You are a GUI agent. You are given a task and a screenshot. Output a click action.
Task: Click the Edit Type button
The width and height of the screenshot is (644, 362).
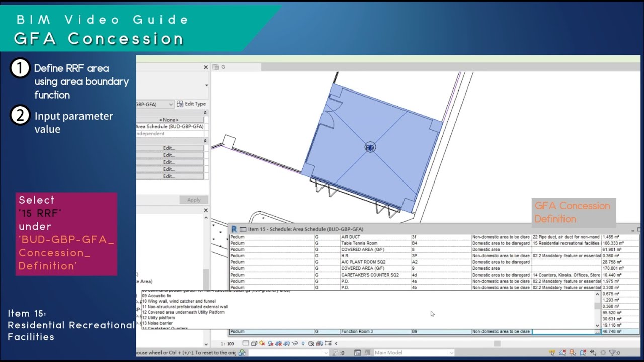point(191,104)
